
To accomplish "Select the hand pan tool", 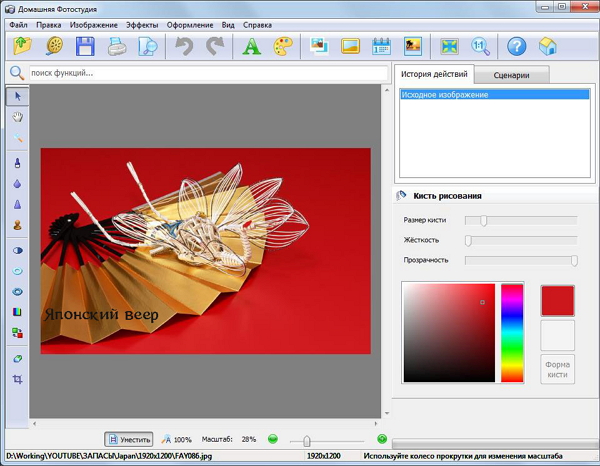I will click(x=18, y=118).
